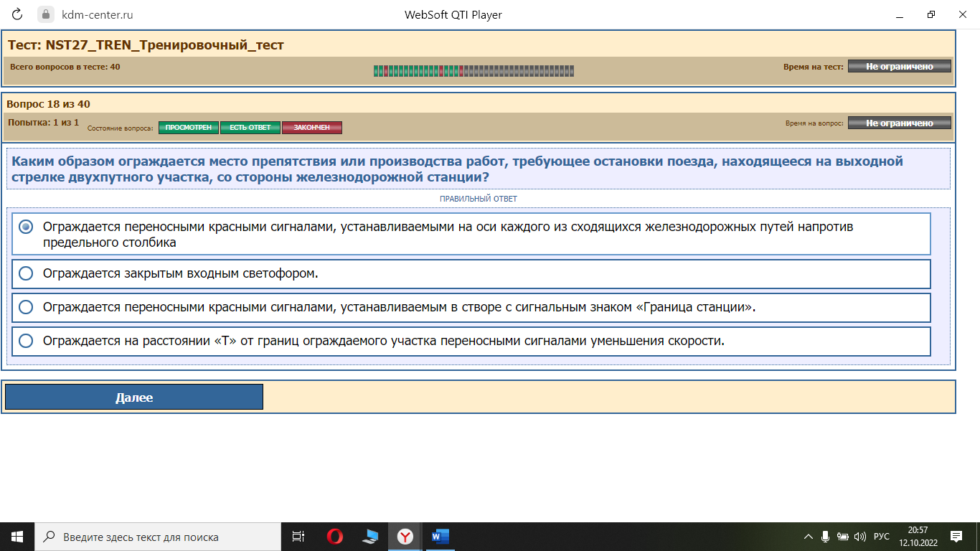Click the test time 'Не ограничено' field
The width and height of the screenshot is (980, 551).
(900, 66)
